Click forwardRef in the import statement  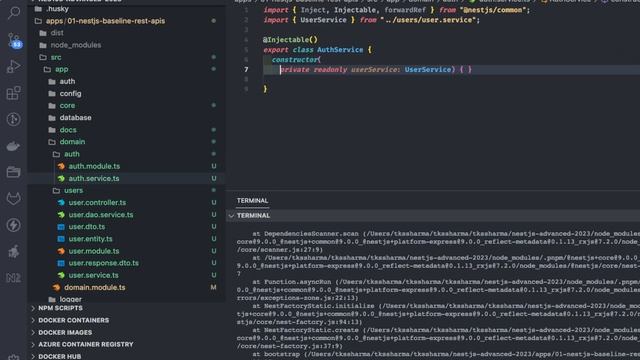[x=405, y=10]
